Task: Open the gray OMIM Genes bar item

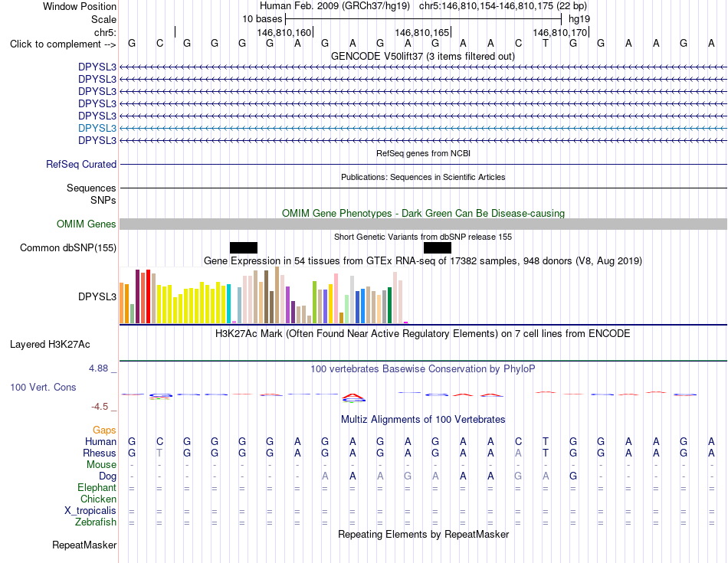Action: (423, 224)
